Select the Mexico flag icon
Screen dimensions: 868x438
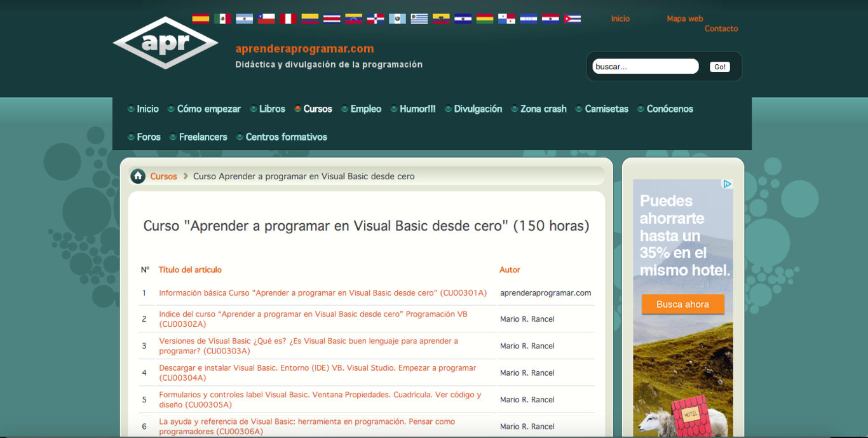pos(223,18)
